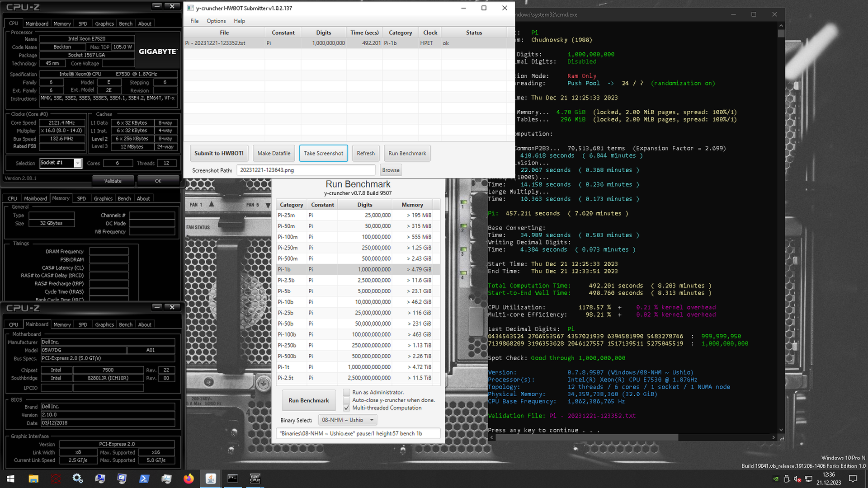Viewport: 868px width, 488px height.
Task: Open the NVIDIA tray icon
Action: [x=776, y=479]
